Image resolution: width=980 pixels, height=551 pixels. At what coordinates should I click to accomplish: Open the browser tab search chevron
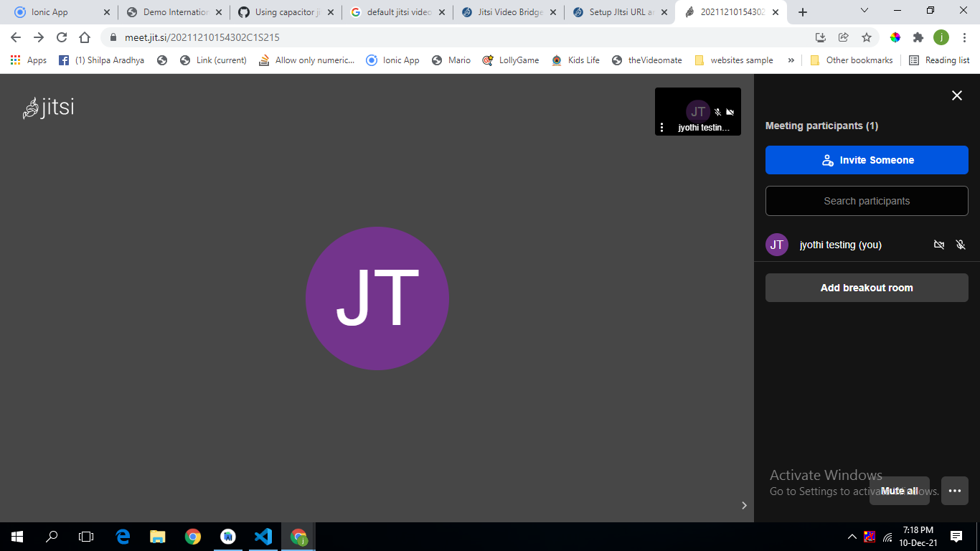(x=864, y=11)
